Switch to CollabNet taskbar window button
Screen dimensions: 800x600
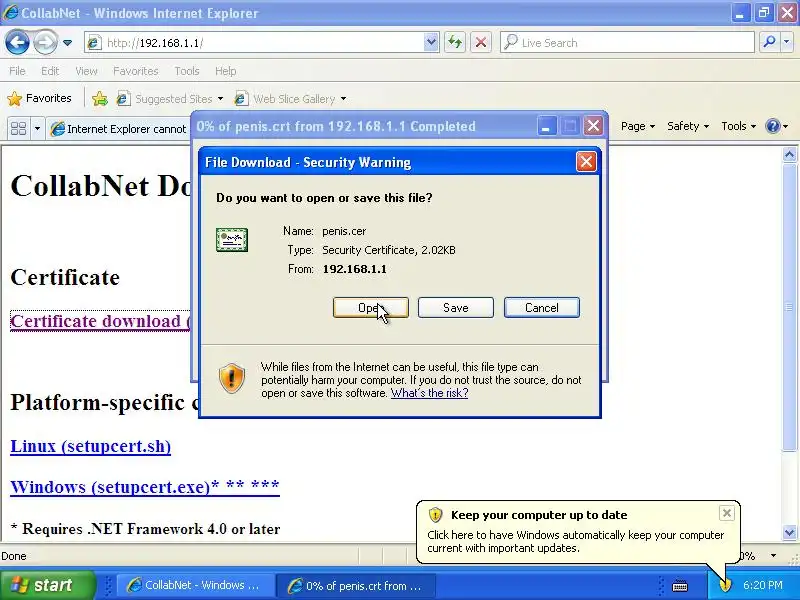click(195, 585)
